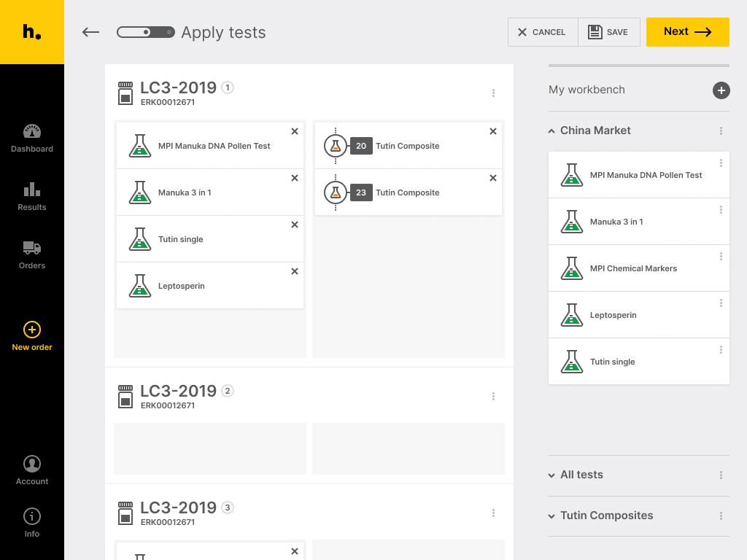Click the jar icon of sample 3
This screenshot has width=747, height=560.
click(125, 513)
